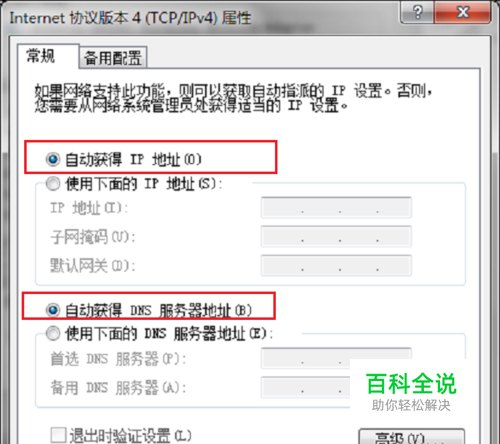The image size is (500, 444).
Task: Click the 助你轻松解决 slogan text
Action: coord(411,405)
